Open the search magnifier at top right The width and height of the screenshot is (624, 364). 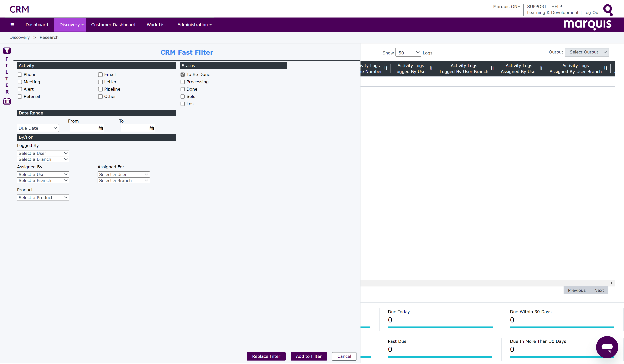(608, 10)
